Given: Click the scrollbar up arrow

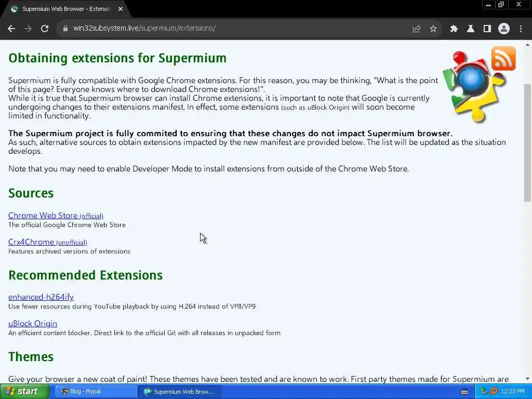Looking at the screenshot, I should point(528,45).
